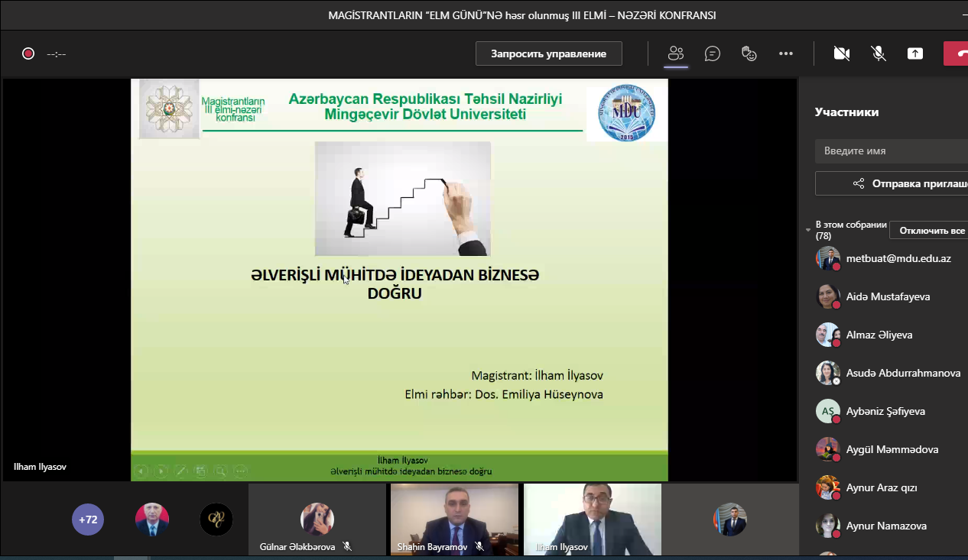Click the red recording indicator icon
The width and height of the screenshot is (968, 560).
pyautogui.click(x=28, y=53)
